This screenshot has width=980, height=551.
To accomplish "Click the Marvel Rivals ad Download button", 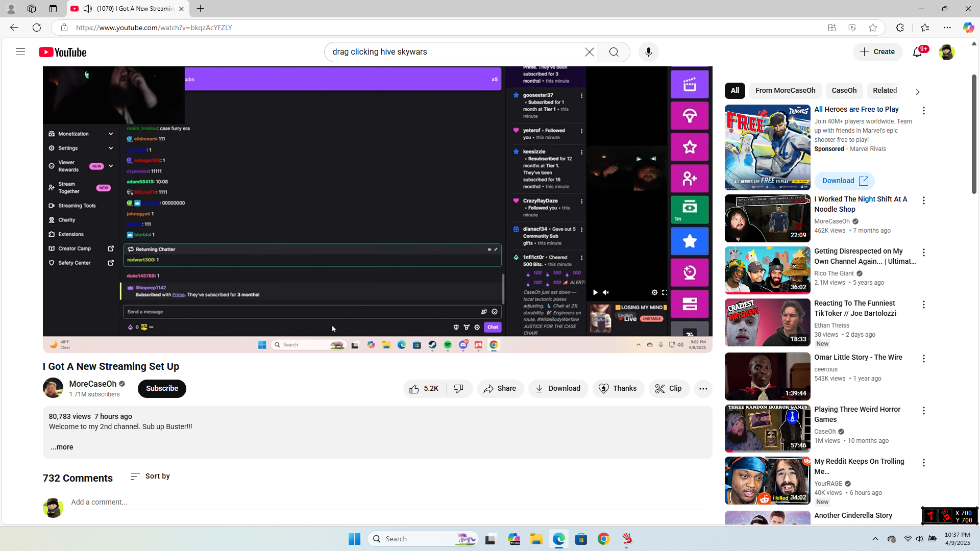I will tap(845, 181).
